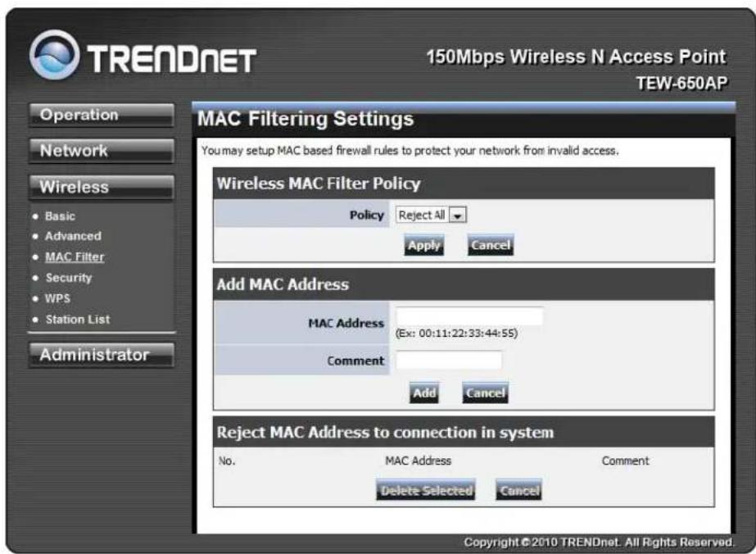This screenshot has width=756, height=554.
Task: Click the Comment input field
Action: (x=448, y=361)
